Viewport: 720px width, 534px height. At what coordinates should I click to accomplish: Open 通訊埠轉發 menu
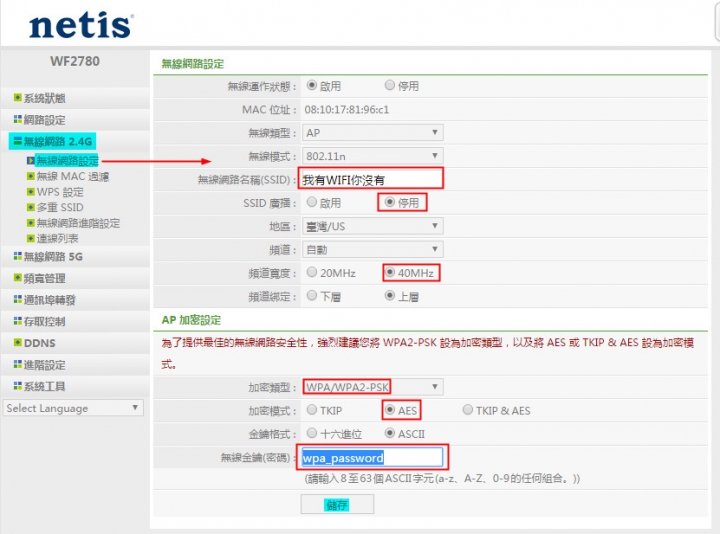click(x=49, y=300)
